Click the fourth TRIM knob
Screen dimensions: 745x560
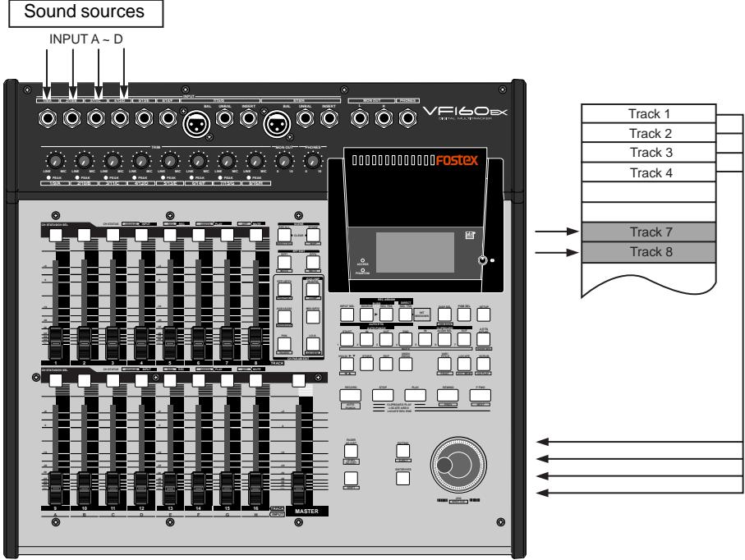pos(141,161)
